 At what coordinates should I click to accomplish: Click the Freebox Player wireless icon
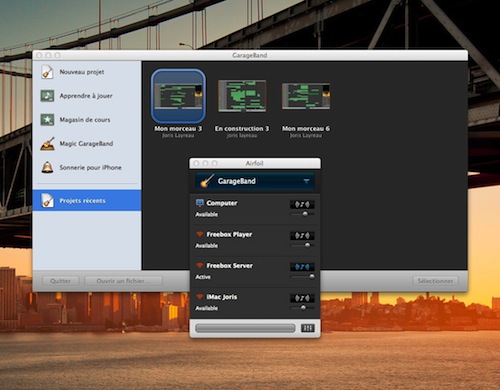[x=200, y=234]
